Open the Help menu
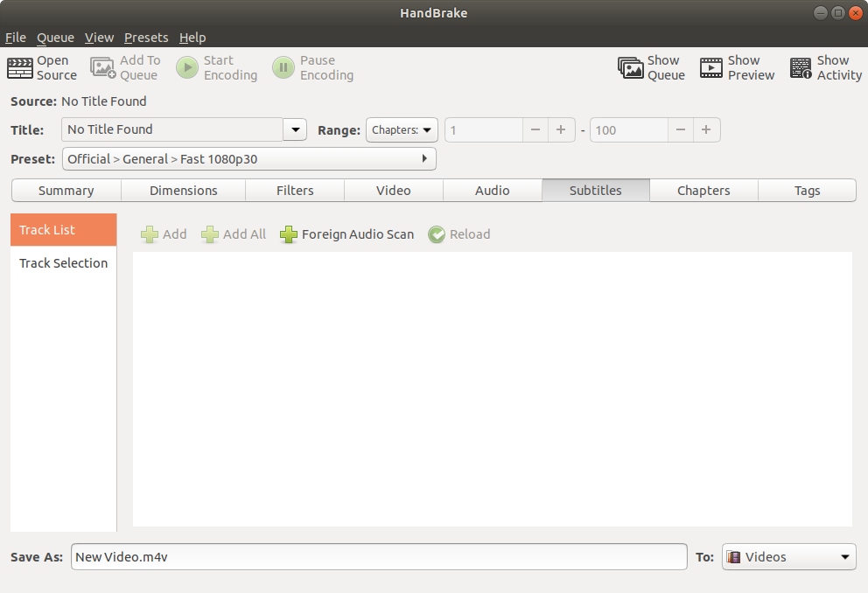This screenshot has width=868, height=593. pos(192,38)
